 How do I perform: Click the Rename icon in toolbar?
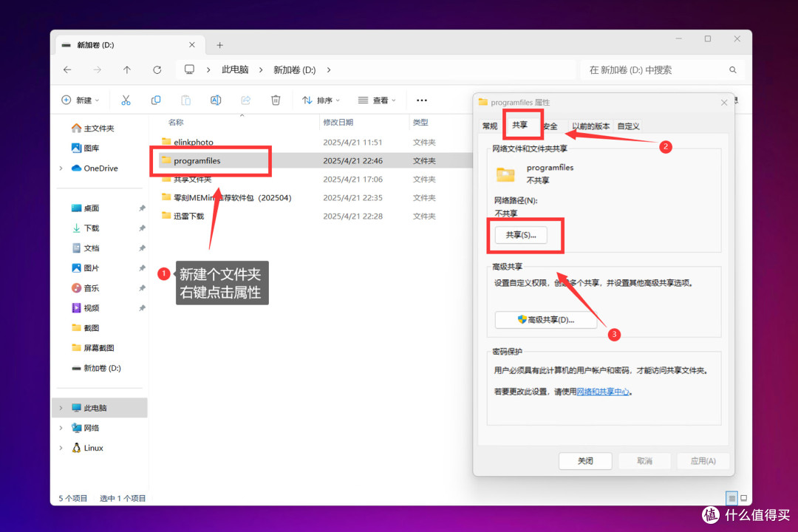(216, 100)
